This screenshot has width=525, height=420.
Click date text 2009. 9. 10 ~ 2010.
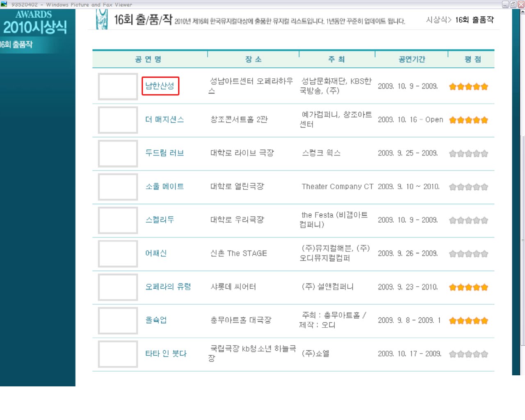pos(409,187)
